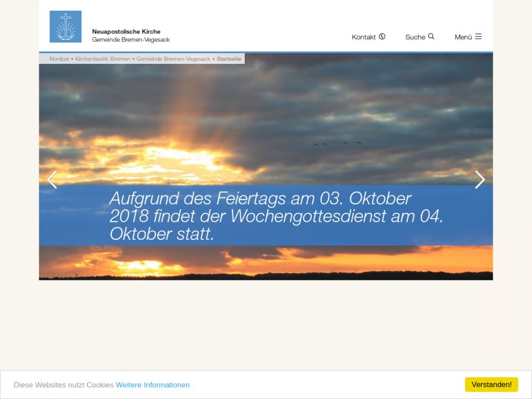Click the clock icon beside Kontakt
Viewport: 532px width, 399px height.
click(x=382, y=37)
